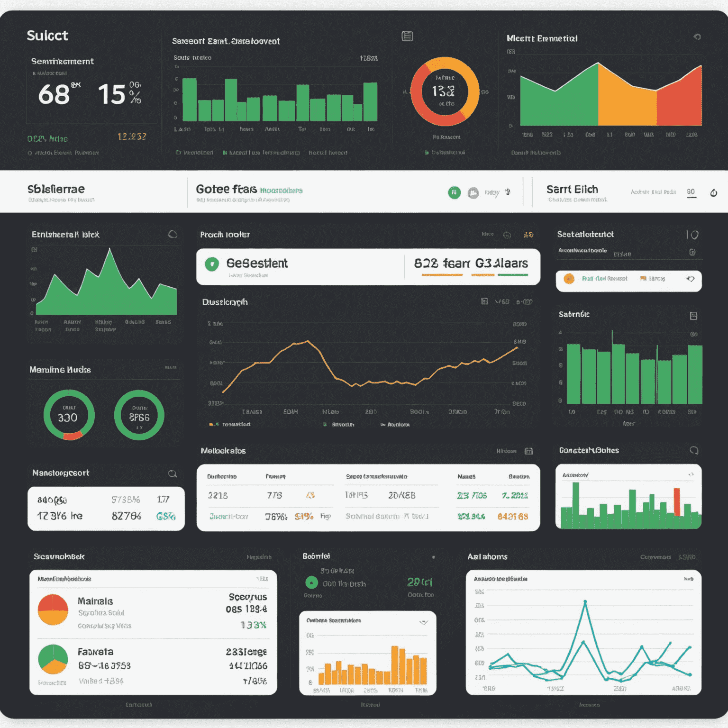This screenshot has height=728, width=728.
Task: Toggle the legend marker under the donut chart
Action: coord(427,153)
